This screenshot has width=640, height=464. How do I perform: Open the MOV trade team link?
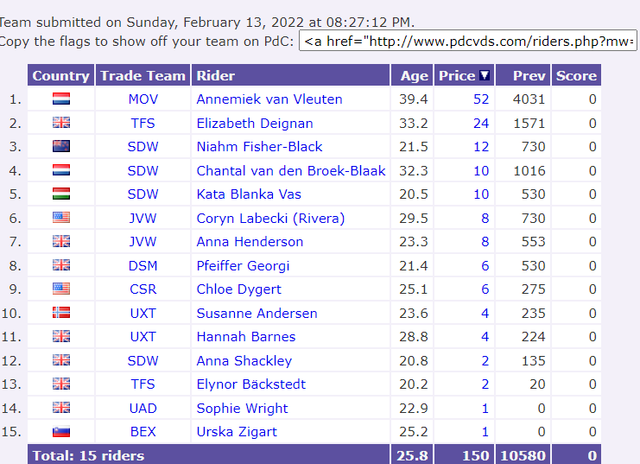(143, 99)
